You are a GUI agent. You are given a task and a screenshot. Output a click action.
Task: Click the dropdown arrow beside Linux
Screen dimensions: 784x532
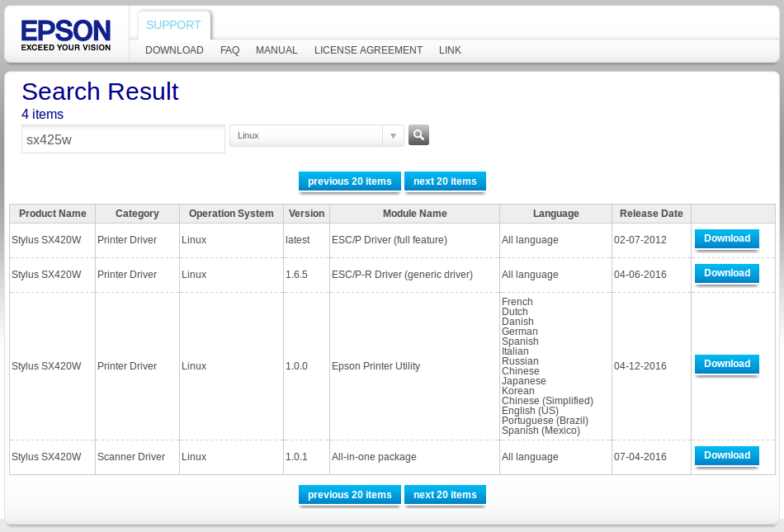point(393,136)
